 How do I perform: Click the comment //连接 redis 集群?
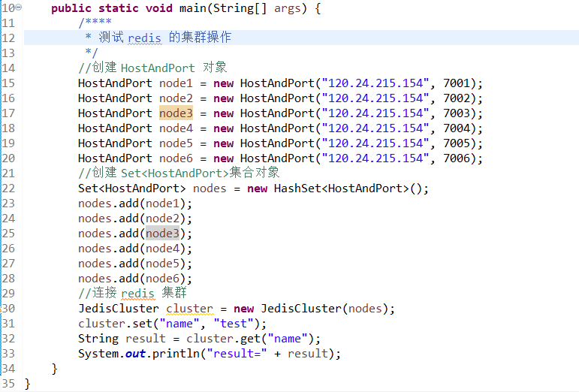pos(132,294)
